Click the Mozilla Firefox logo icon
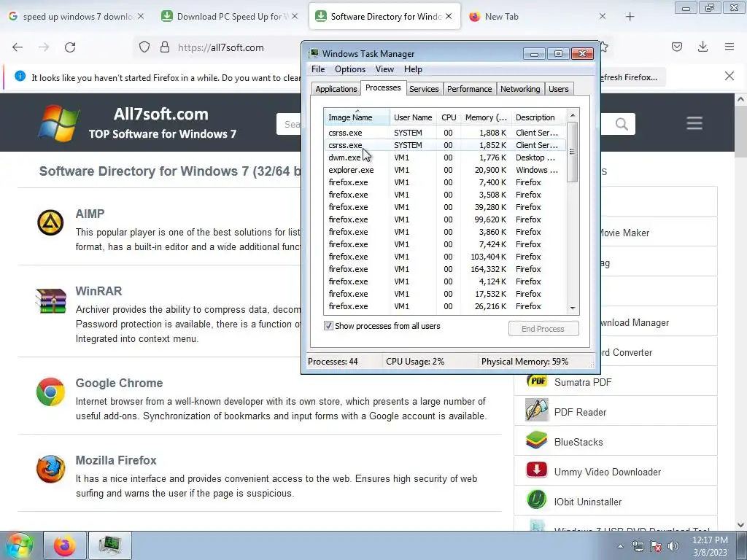The width and height of the screenshot is (747, 560). pos(50,469)
